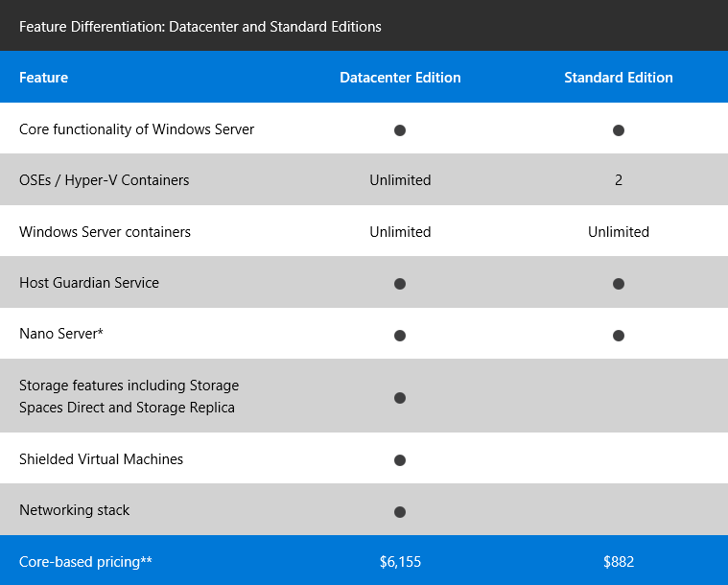The image size is (728, 585).
Task: Select 'Networking stack' row label
Action: 74,510
